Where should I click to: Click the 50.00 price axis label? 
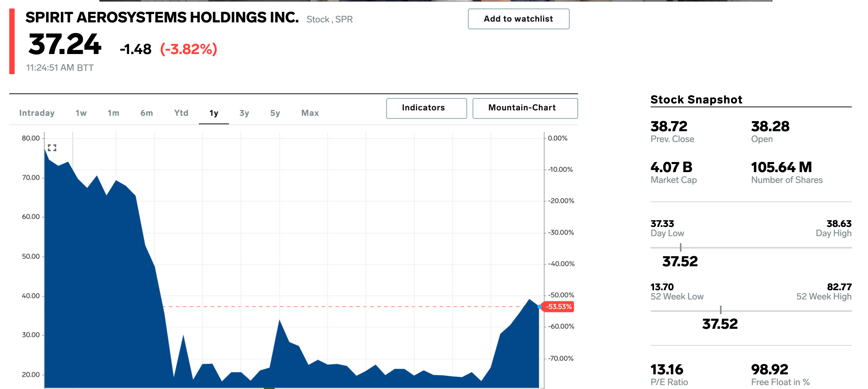(31, 257)
